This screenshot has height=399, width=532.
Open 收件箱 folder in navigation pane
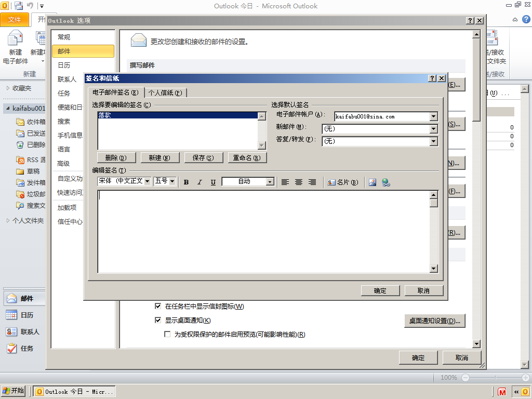click(31, 122)
